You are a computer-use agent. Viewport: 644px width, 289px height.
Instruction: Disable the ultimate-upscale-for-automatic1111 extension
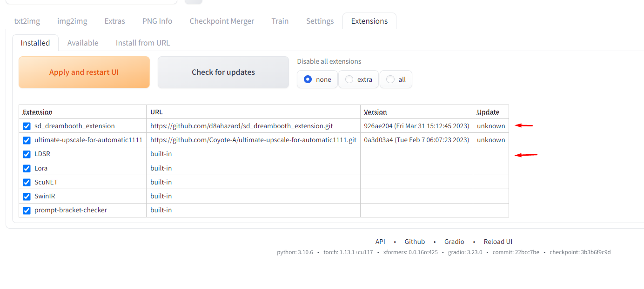(27, 140)
